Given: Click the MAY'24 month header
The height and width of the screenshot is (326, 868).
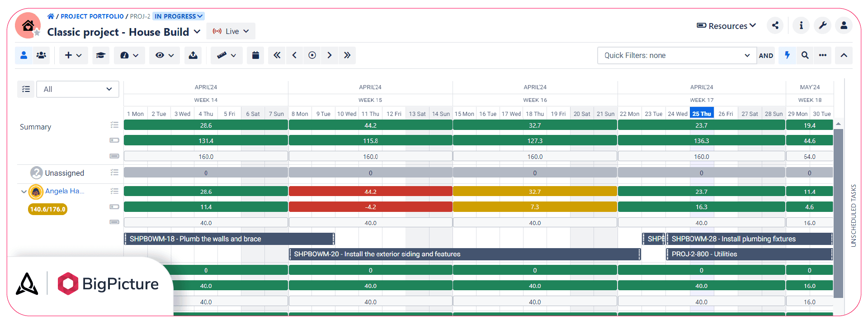Looking at the screenshot, I should pyautogui.click(x=810, y=87).
